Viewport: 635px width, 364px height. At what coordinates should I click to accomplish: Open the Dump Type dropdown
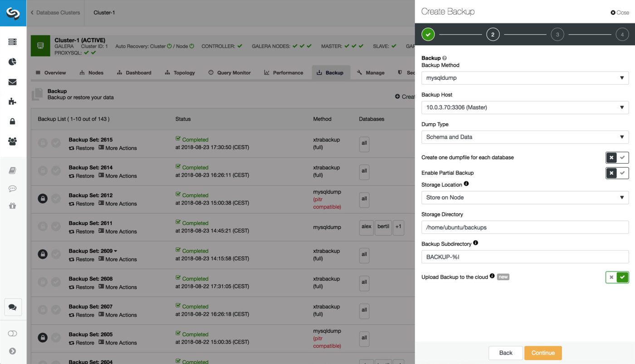[x=525, y=137]
